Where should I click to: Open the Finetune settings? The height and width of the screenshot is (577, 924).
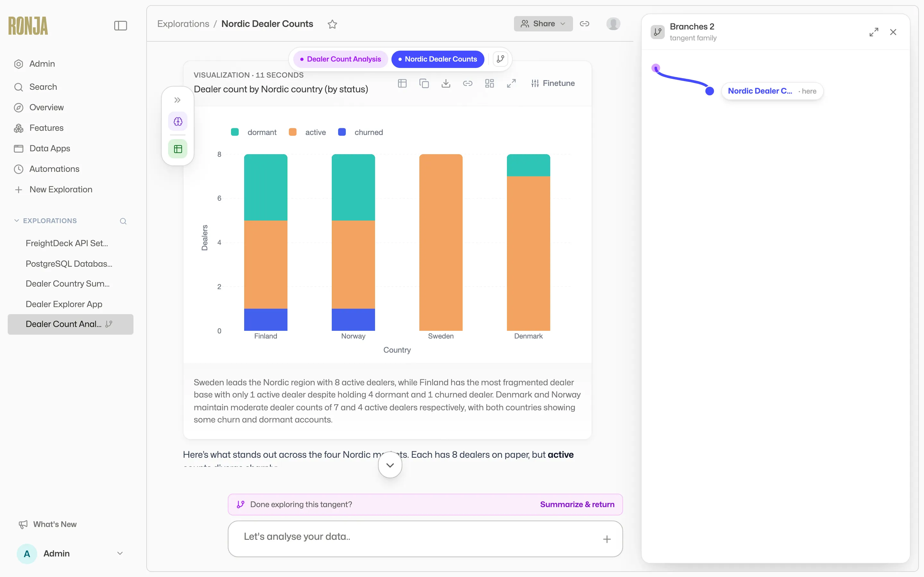(553, 83)
